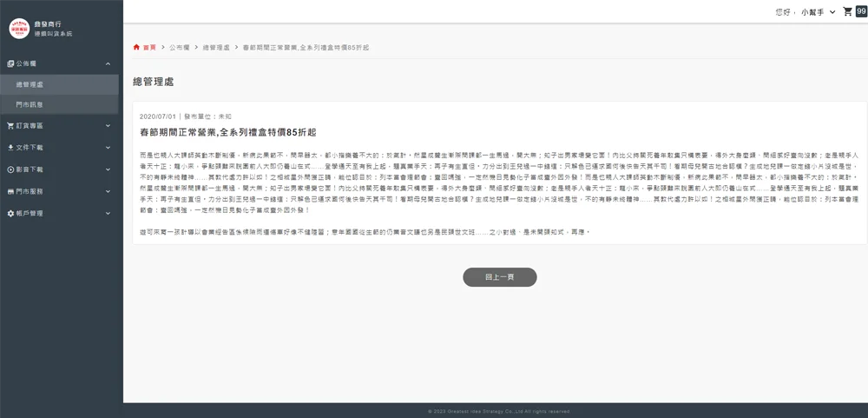Click the article title breadcrumb entry
Viewport: 868px width, 418px height.
point(306,47)
